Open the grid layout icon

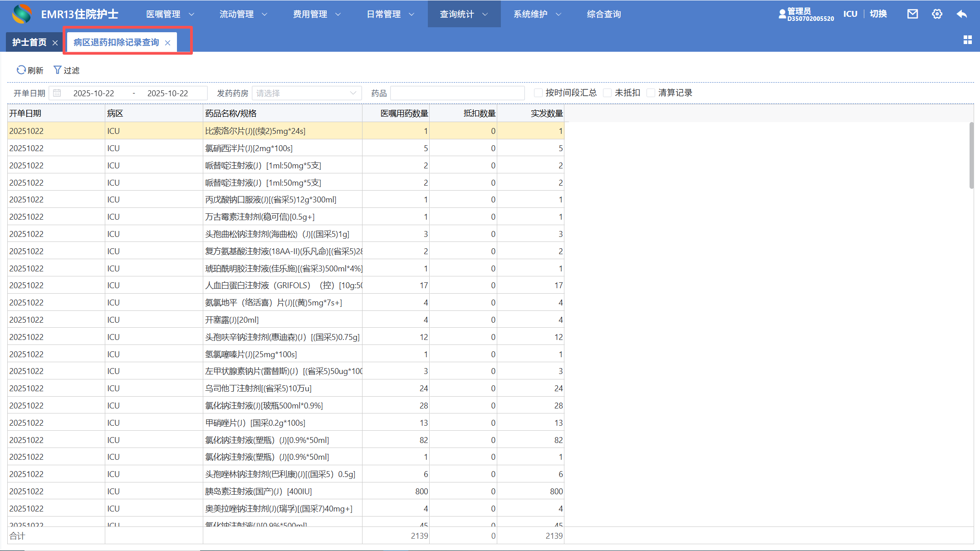coord(967,40)
